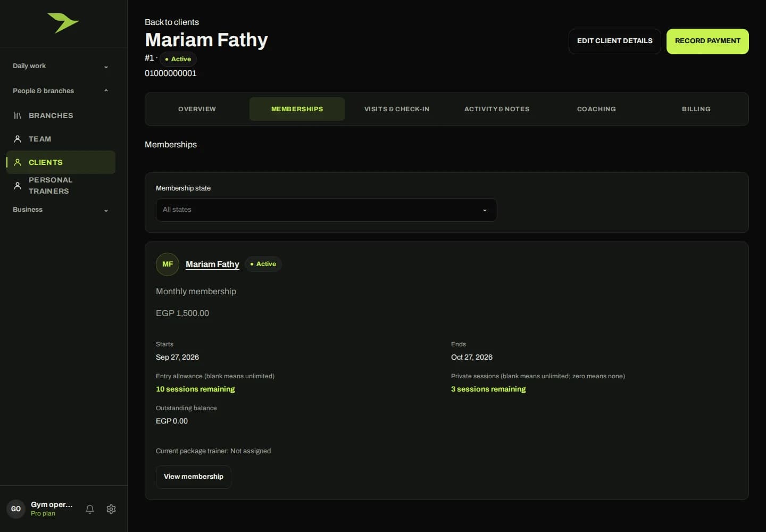Click the View membership button
766x532 pixels.
[x=194, y=477]
